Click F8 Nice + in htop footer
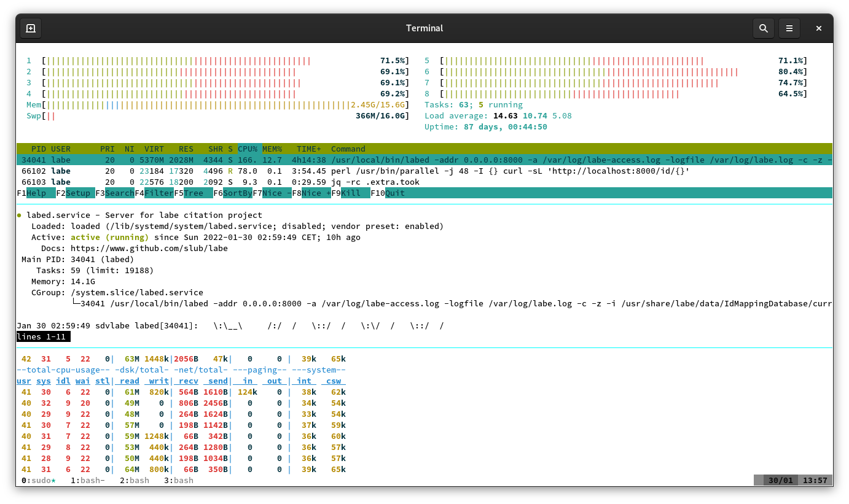Image resolution: width=849 pixels, height=504 pixels. click(311, 193)
